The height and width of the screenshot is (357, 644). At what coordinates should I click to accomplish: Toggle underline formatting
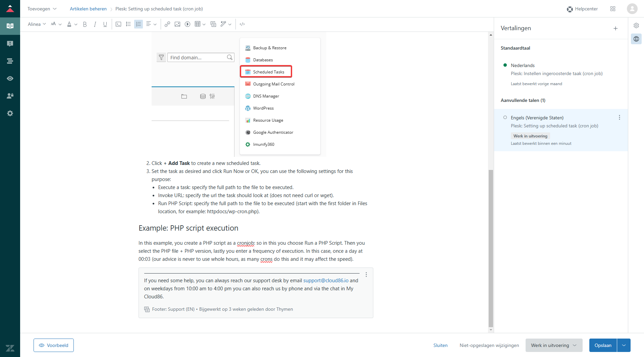(x=105, y=24)
